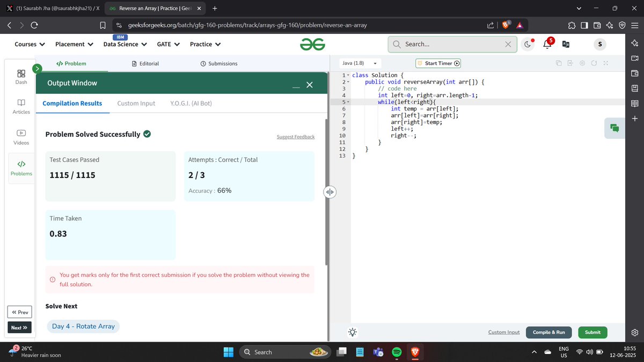The height and width of the screenshot is (362, 644).
Task: Open the Windows Start menu
Action: pyautogui.click(x=229, y=352)
